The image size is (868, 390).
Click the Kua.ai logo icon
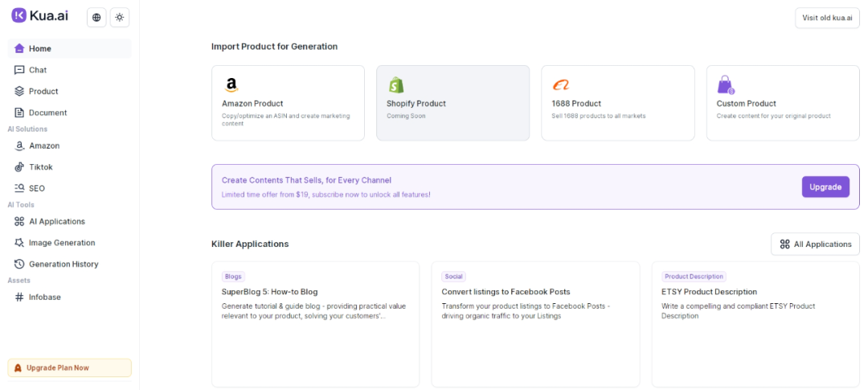tap(18, 16)
